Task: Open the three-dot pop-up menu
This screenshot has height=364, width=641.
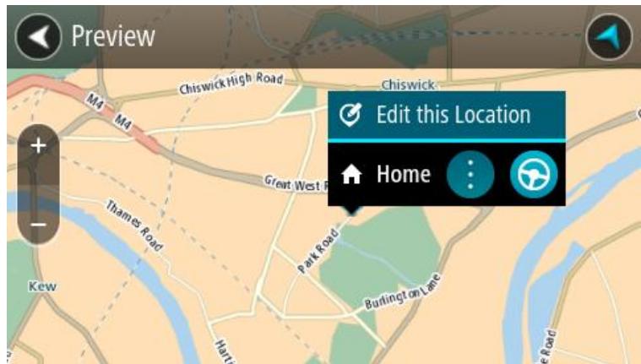Action: tap(470, 175)
